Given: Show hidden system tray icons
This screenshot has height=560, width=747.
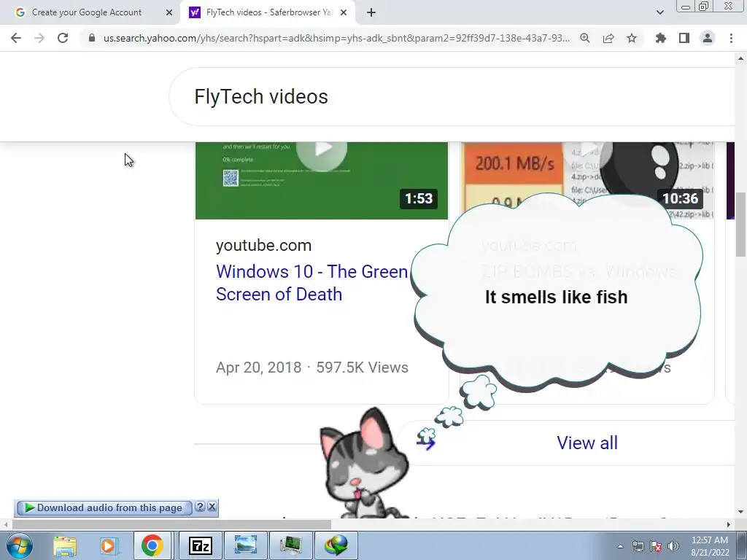Looking at the screenshot, I should 620,546.
